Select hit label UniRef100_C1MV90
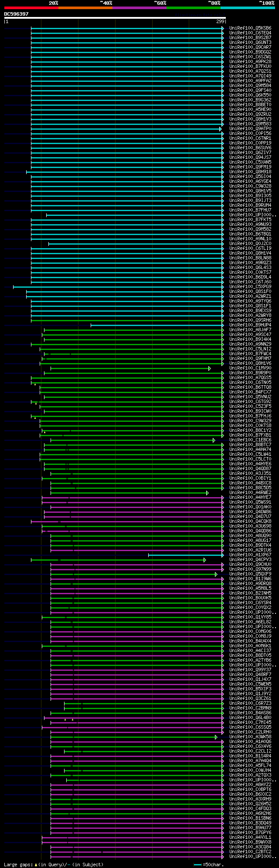 [250, 368]
